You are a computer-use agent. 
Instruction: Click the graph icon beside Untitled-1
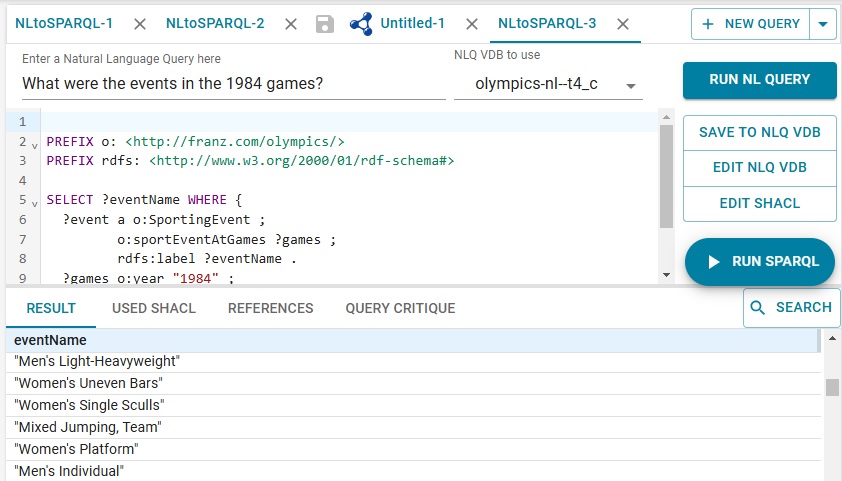pyautogui.click(x=361, y=24)
